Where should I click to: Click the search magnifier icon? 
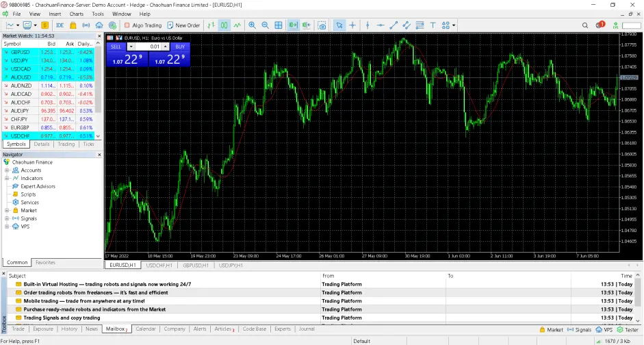pos(585,25)
